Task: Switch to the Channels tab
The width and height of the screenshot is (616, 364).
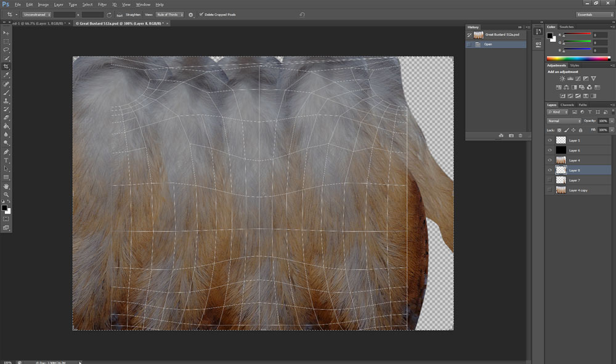Action: click(567, 105)
